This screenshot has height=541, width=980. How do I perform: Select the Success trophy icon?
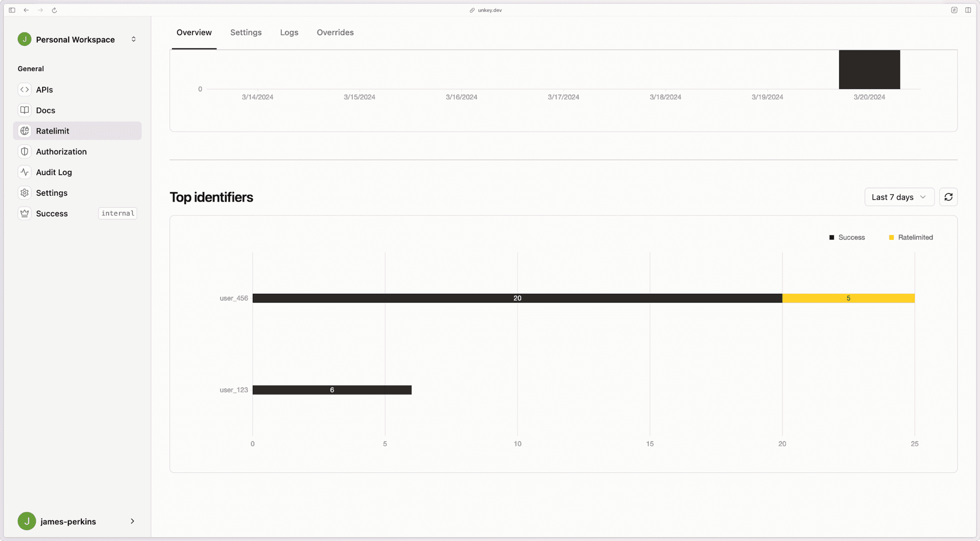pos(24,213)
